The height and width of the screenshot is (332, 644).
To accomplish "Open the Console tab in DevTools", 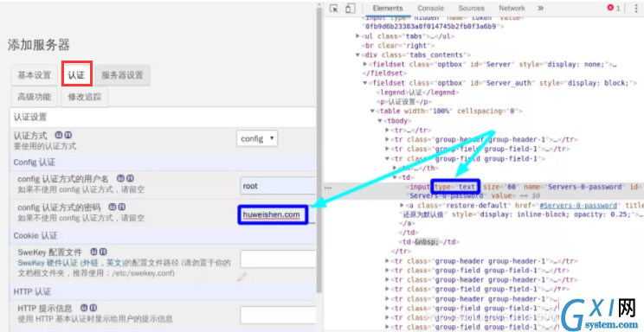I will (x=430, y=8).
